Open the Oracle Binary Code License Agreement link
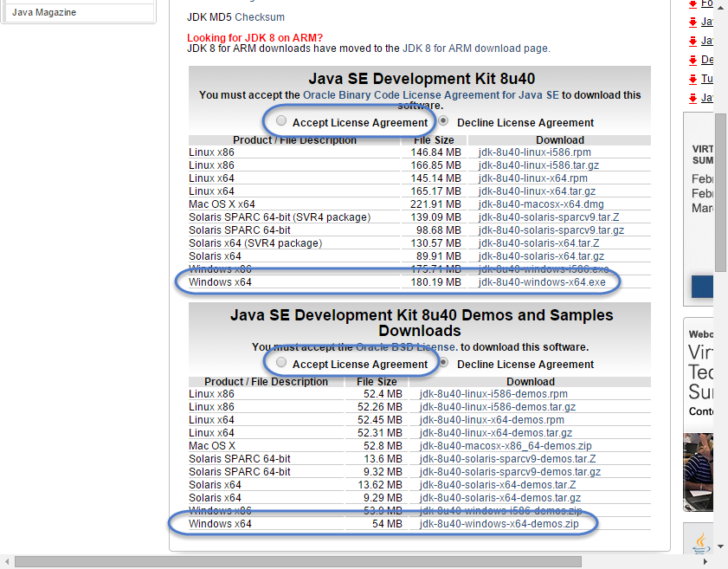Screen dimensions: 728x569 click(431, 94)
